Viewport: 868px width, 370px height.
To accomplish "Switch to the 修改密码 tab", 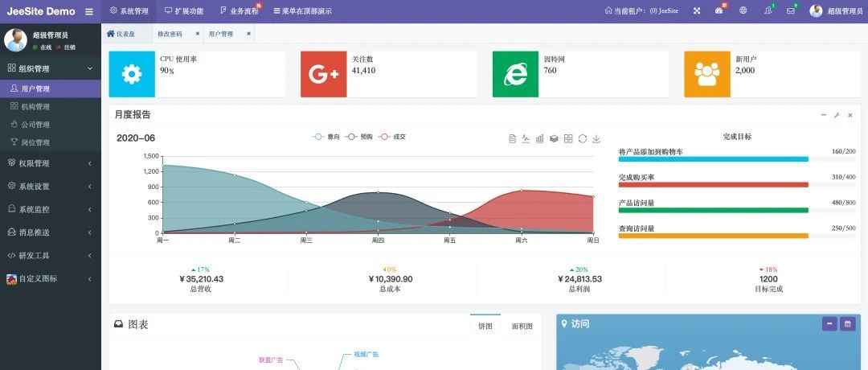I will coord(170,34).
